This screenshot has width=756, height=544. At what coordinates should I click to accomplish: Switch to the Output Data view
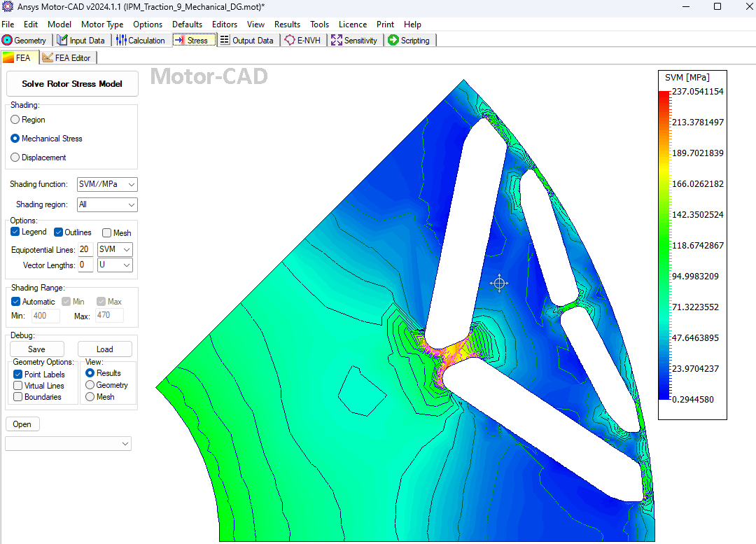(x=248, y=41)
